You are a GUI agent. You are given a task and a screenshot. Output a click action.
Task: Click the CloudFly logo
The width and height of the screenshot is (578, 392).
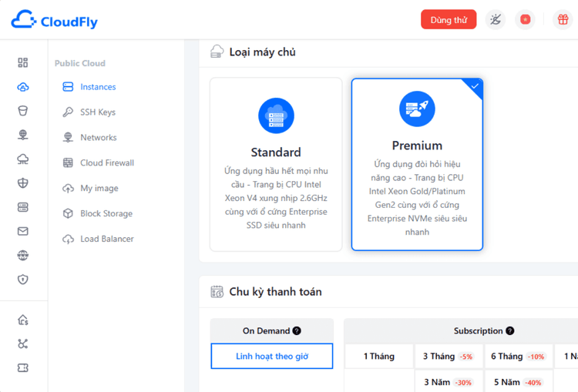[55, 20]
